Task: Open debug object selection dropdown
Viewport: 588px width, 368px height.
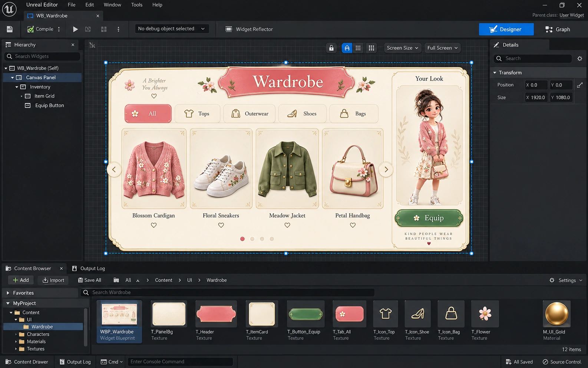Action: (171, 29)
